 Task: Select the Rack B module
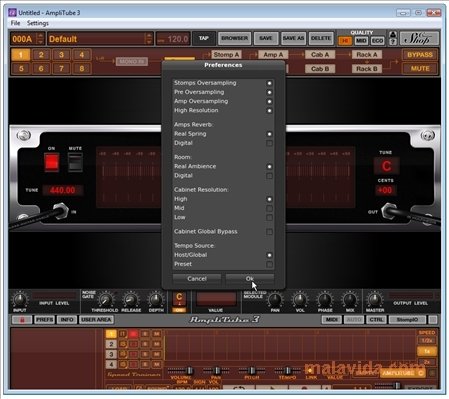click(367, 69)
